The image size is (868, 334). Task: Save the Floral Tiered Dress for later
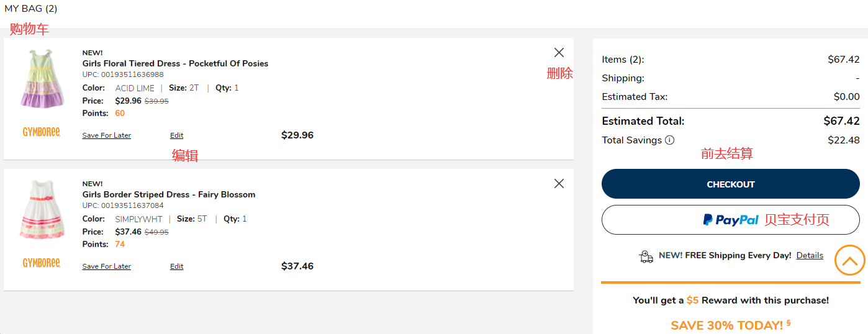[106, 135]
